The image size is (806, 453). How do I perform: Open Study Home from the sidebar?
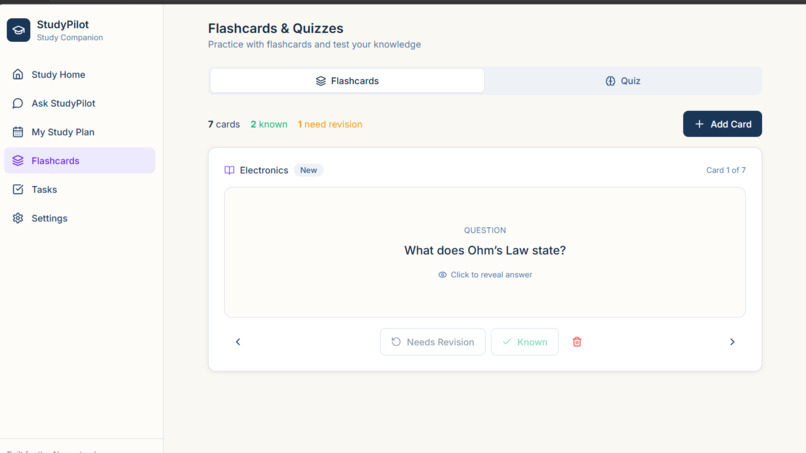tap(80, 75)
